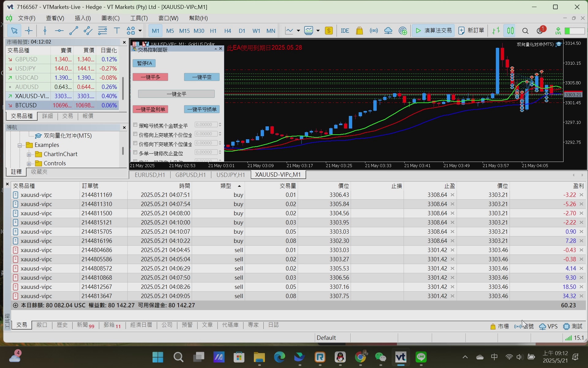Image resolution: width=588 pixels, height=368 pixels.
Task: Switch to the 歷史 tab
Action: pyautogui.click(x=62, y=325)
